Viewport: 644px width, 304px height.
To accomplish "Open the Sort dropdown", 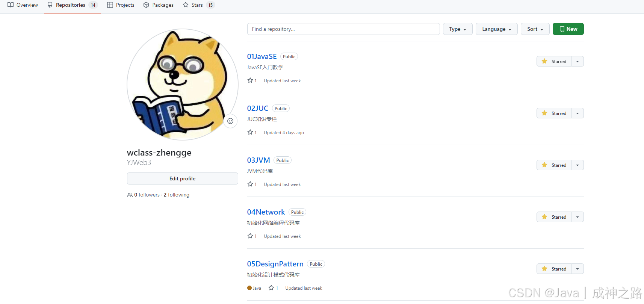I will click(x=535, y=29).
